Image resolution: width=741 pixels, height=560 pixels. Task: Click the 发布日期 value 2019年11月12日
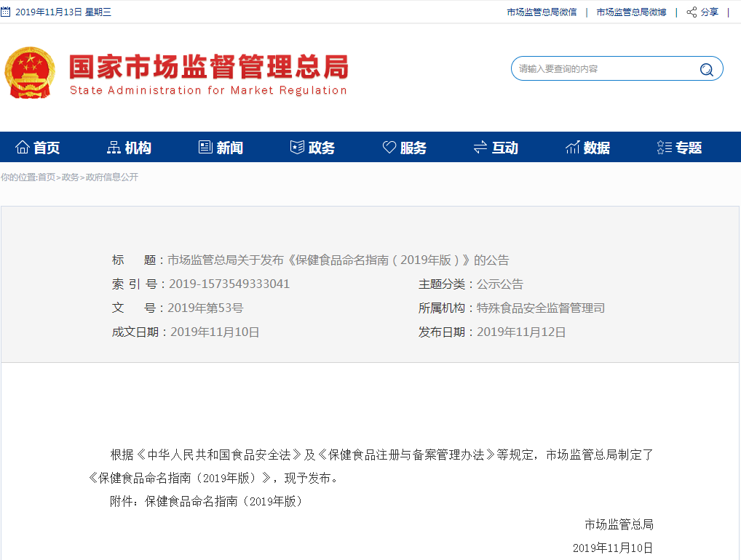tap(520, 332)
